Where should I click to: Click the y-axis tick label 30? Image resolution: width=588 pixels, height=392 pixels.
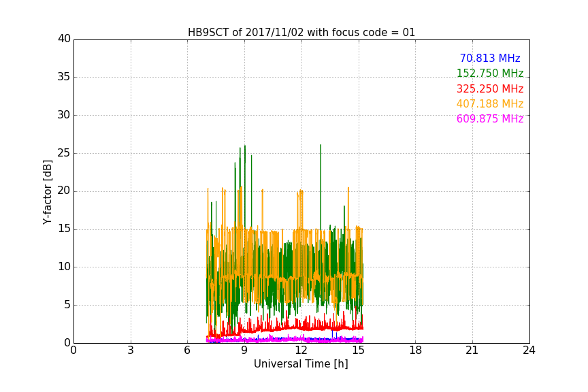64,115
